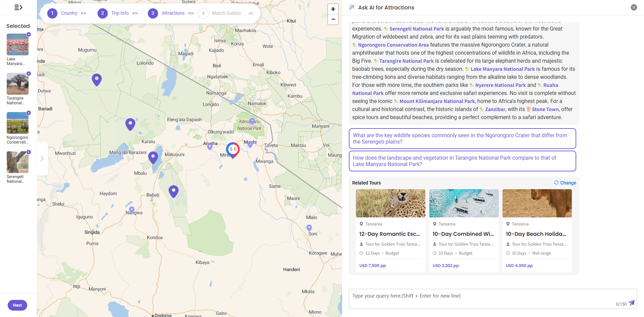644x317 pixels.
Task: Remove Lake Manyara from selected
Action: coord(29,35)
